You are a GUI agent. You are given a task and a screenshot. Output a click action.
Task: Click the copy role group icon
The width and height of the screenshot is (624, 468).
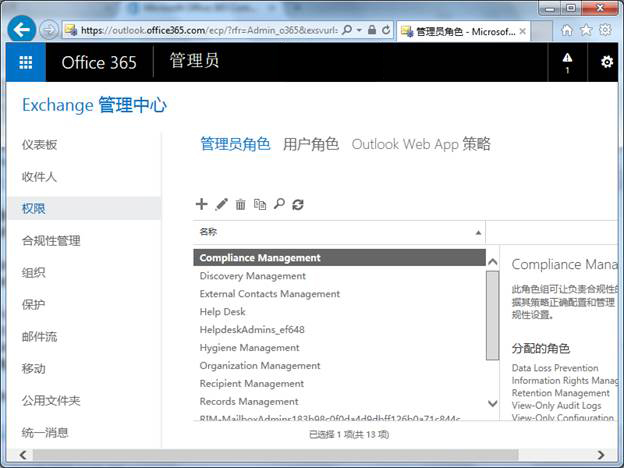click(x=260, y=204)
